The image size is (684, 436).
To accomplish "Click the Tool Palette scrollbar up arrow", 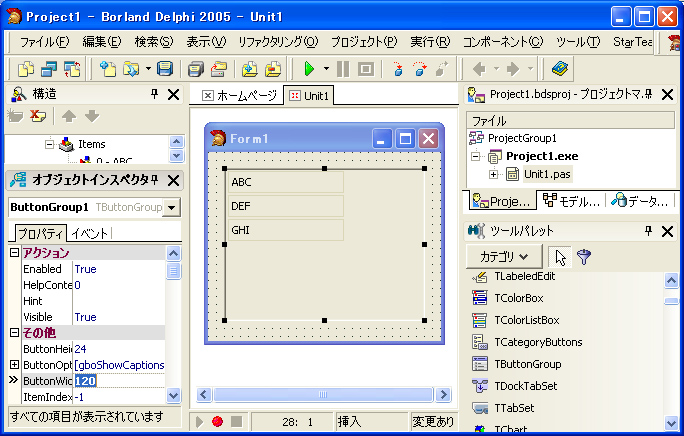I will pyautogui.click(x=671, y=280).
